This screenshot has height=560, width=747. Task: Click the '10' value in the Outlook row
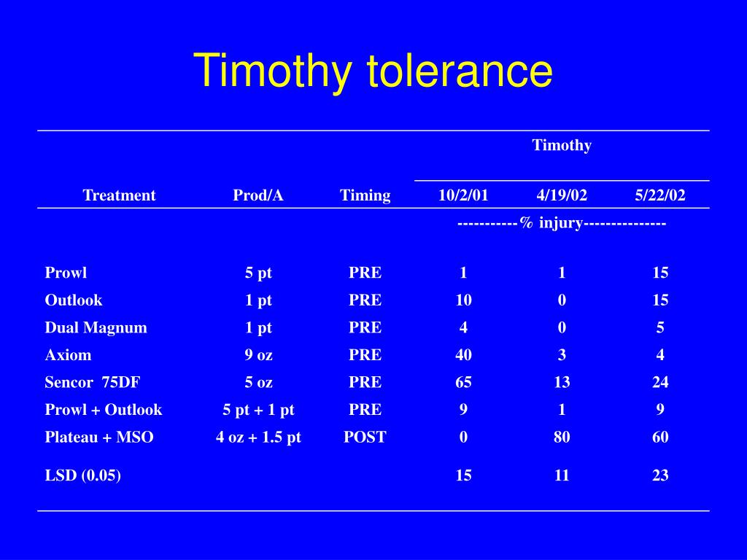[463, 300]
